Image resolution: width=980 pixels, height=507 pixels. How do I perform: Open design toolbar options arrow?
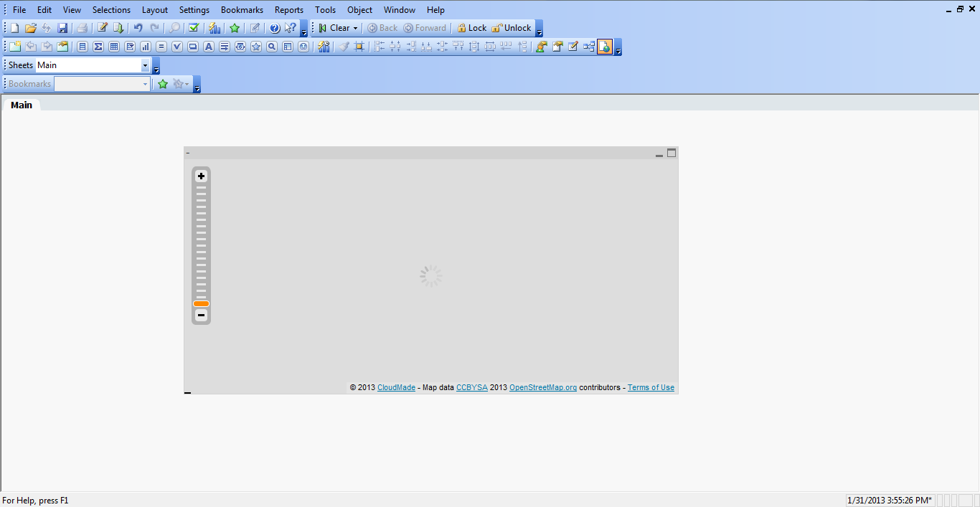click(x=618, y=48)
